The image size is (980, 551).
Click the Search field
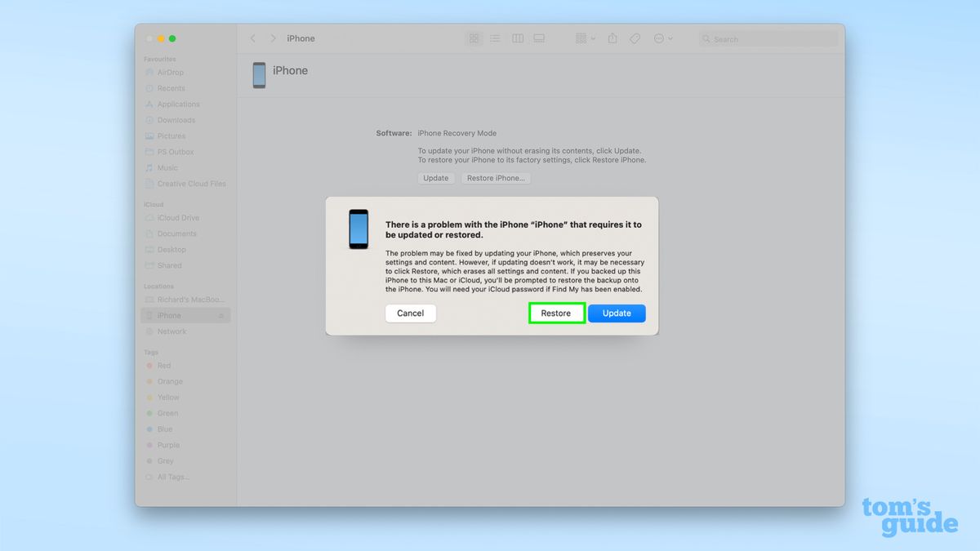coord(766,38)
